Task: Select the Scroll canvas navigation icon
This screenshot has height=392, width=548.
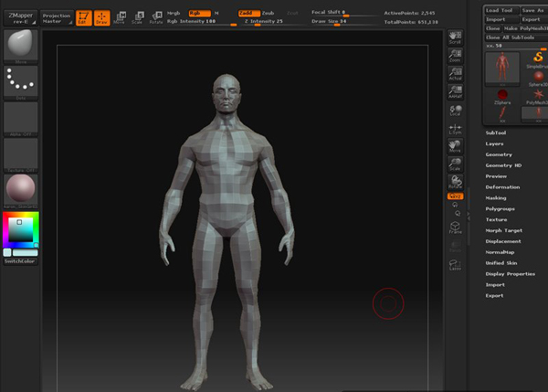Action: [455, 37]
